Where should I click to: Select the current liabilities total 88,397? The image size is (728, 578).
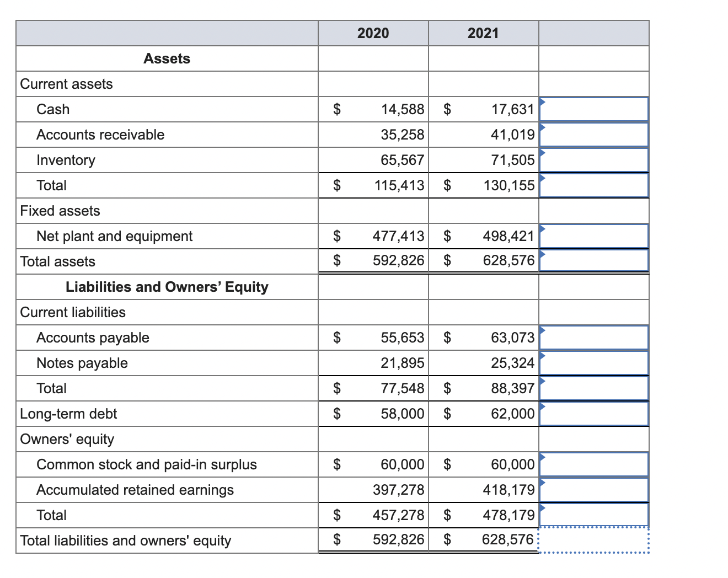[x=513, y=388]
